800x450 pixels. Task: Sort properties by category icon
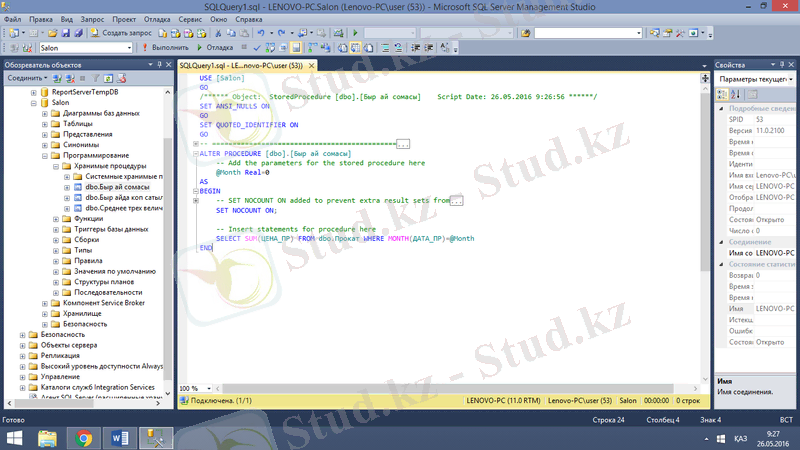coord(722,94)
